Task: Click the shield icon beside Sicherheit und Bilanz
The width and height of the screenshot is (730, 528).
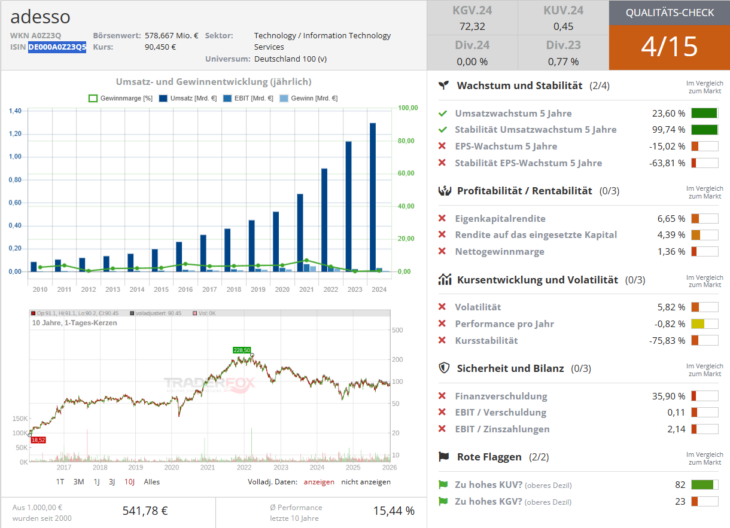Action: pos(444,368)
